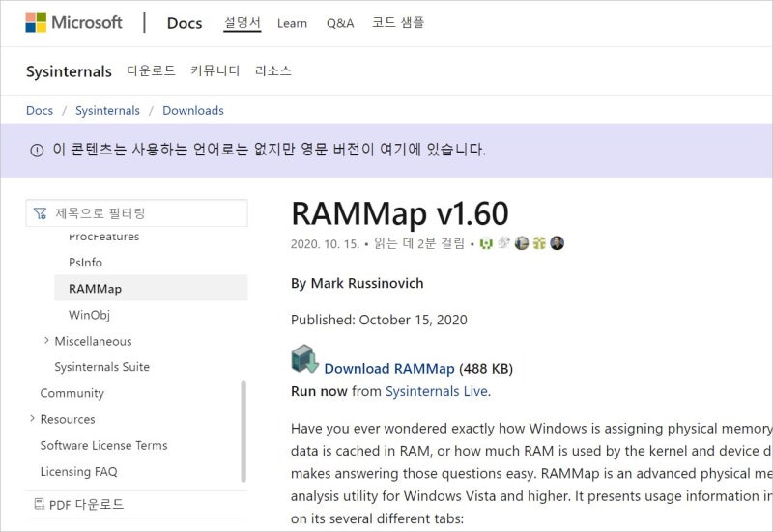The height and width of the screenshot is (532, 773).
Task: Click the fourth green pixel contributor avatar
Action: point(539,243)
